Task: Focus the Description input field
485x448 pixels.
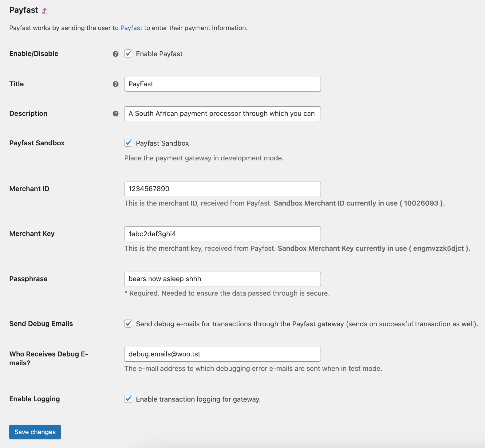Action: tap(222, 114)
